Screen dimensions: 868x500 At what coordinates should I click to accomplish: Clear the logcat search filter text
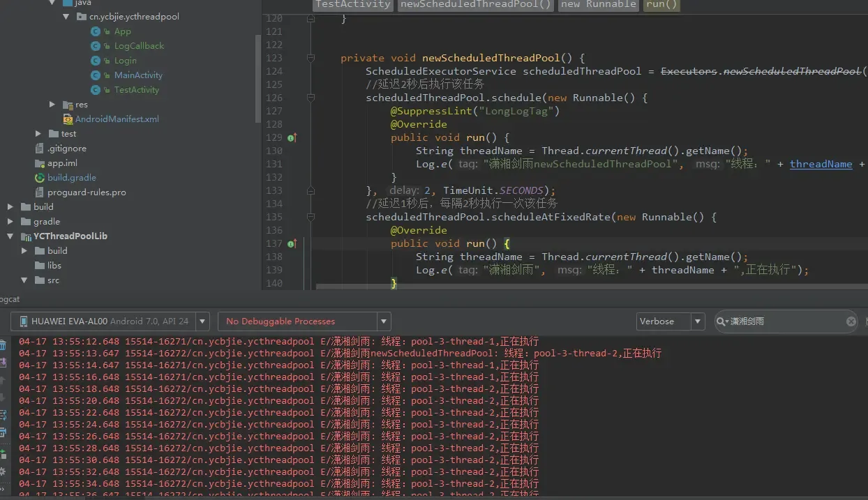[x=851, y=321]
